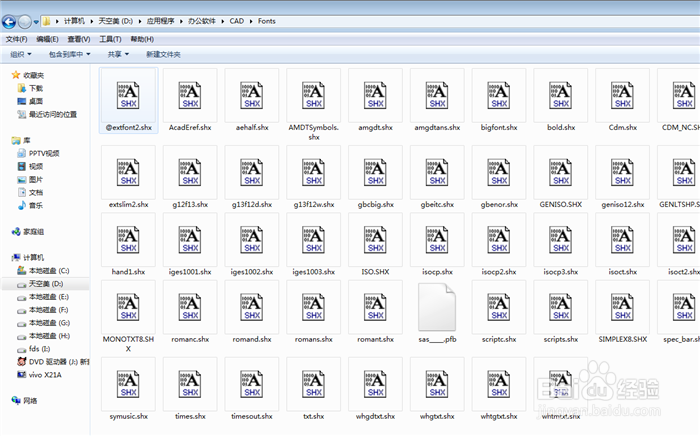Image resolution: width=700 pixels, height=436 pixels.
Task: Click CAD in the address breadcrumb
Action: click(x=237, y=21)
